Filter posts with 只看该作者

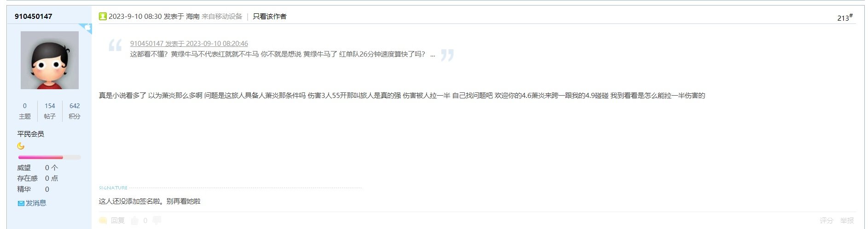click(x=270, y=17)
